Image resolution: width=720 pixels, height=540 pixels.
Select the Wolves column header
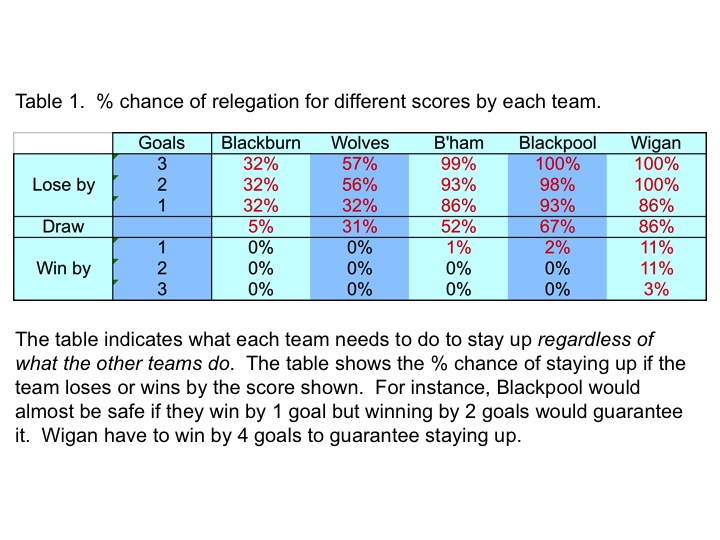coord(359,143)
